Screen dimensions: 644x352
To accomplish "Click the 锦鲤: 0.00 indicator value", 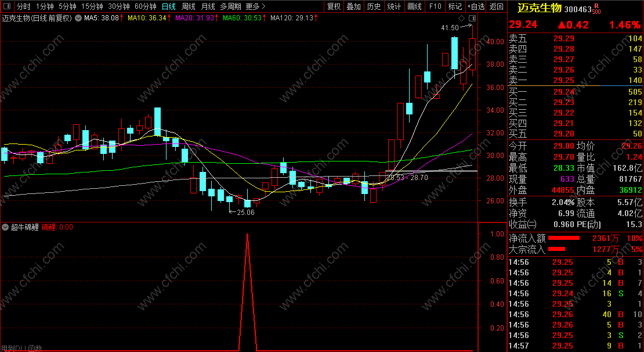I will coord(57,227).
